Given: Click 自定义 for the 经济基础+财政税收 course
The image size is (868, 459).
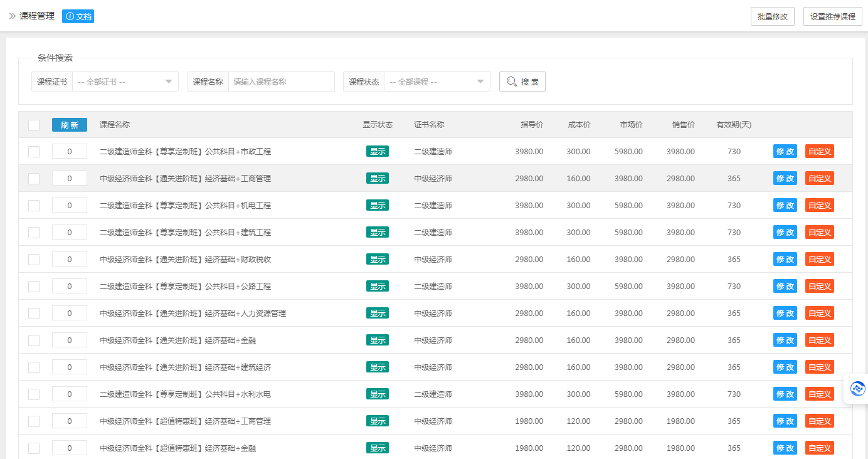Looking at the screenshot, I should [x=820, y=259].
